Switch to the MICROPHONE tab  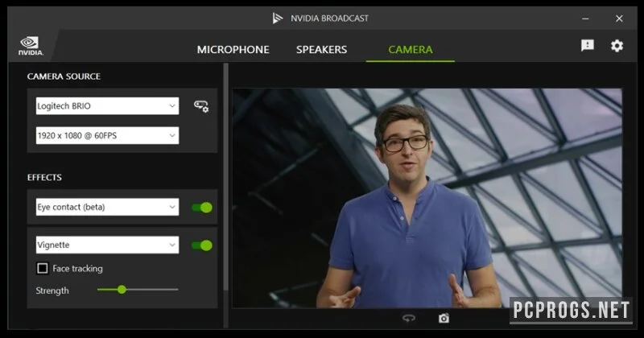[233, 50]
